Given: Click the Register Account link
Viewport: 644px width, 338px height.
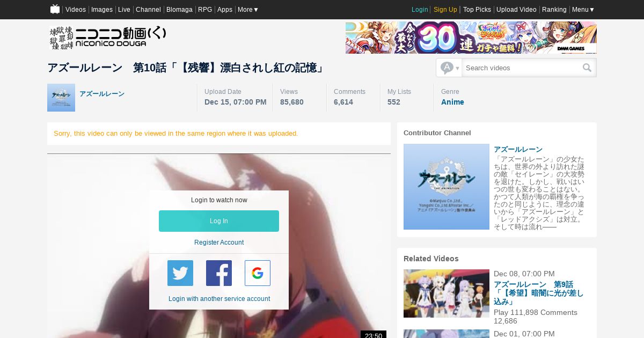Looking at the screenshot, I should point(219,243).
